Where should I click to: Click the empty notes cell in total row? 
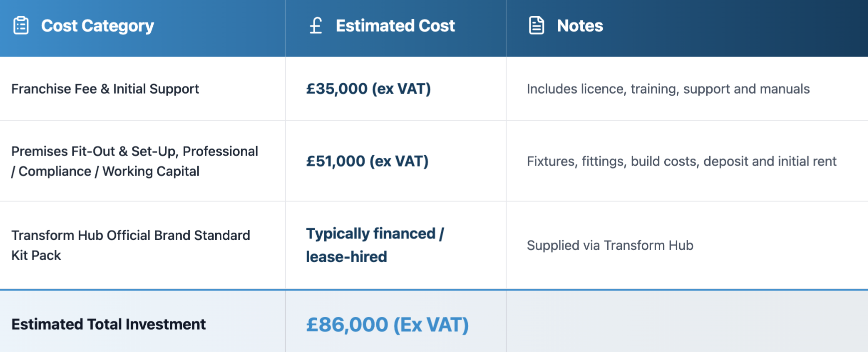[687, 321]
